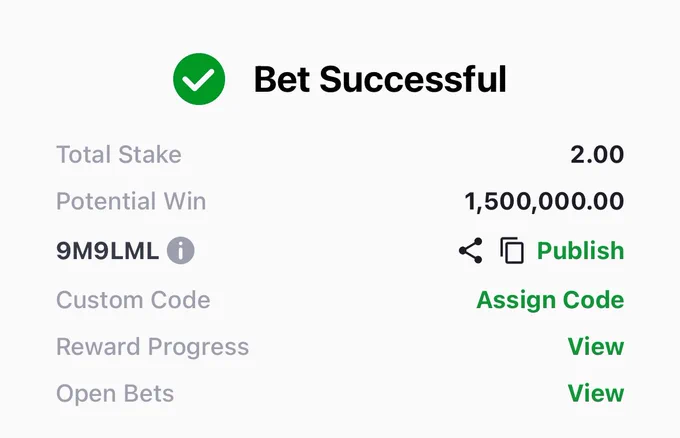680x438 pixels.
Task: Copy booking code to clipboard
Action: [512, 251]
